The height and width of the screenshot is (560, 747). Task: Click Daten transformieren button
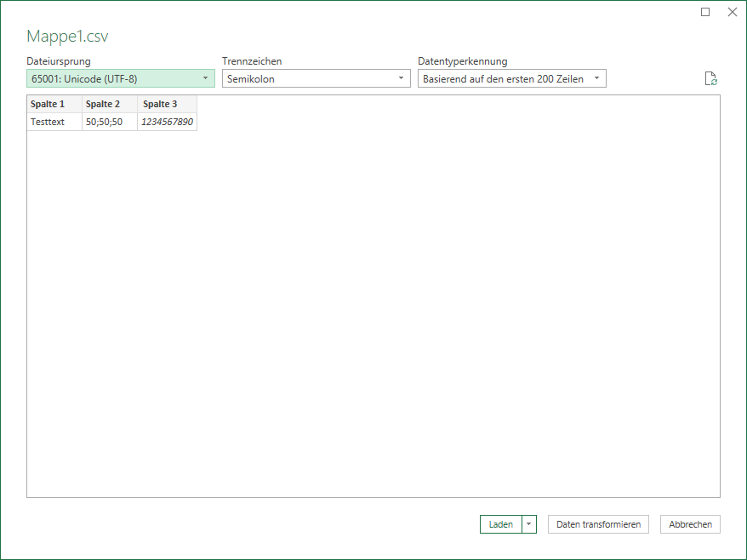(x=598, y=524)
